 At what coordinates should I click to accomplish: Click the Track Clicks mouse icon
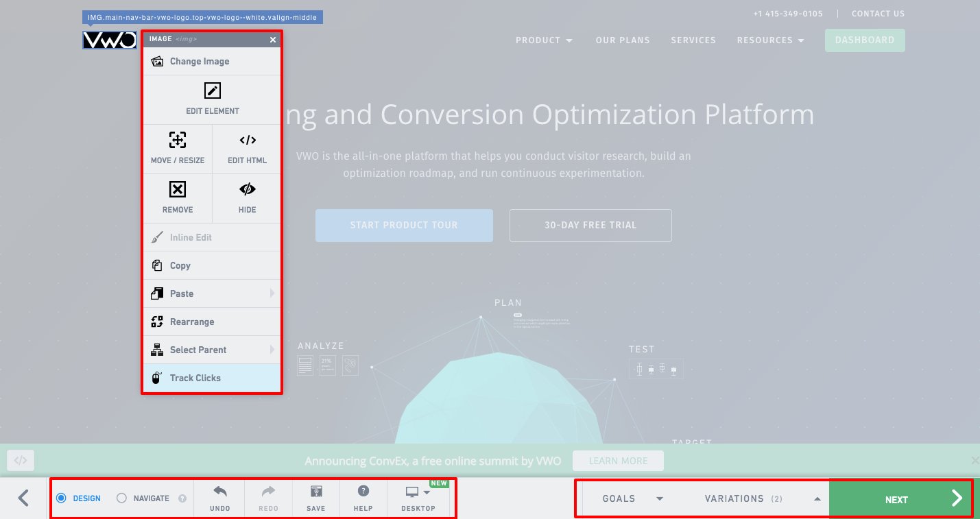(156, 378)
